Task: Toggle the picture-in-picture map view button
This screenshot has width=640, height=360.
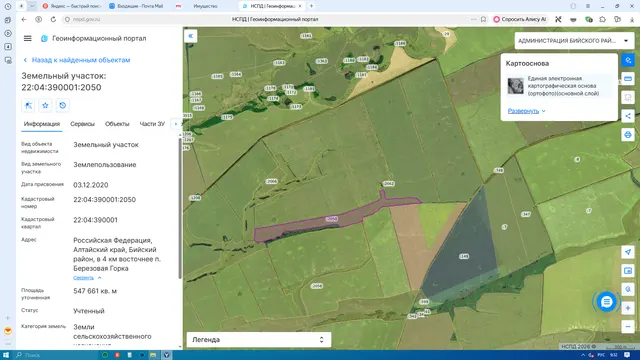Action: [628, 271]
